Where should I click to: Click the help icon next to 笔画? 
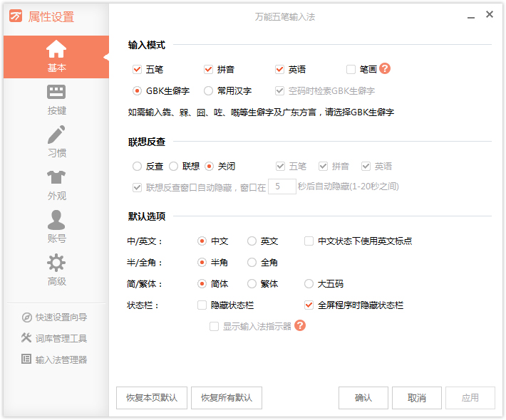(385, 68)
